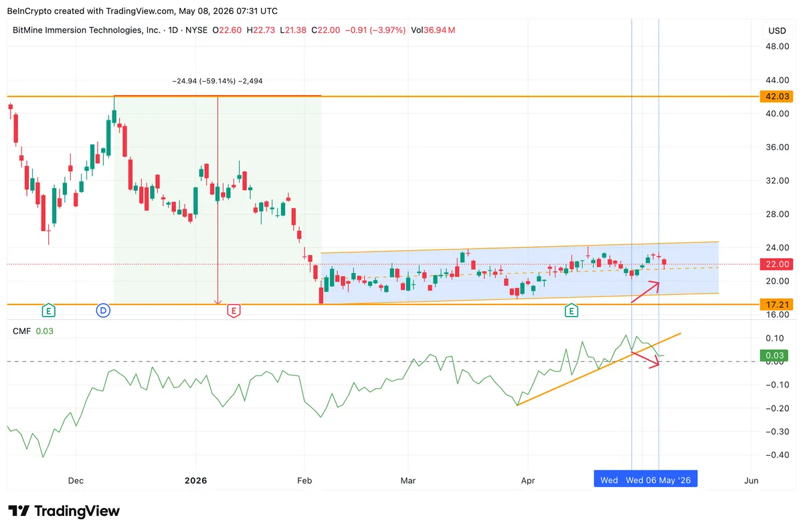The image size is (803, 532).
Task: Click the Apr label on time axis
Action: click(x=527, y=480)
